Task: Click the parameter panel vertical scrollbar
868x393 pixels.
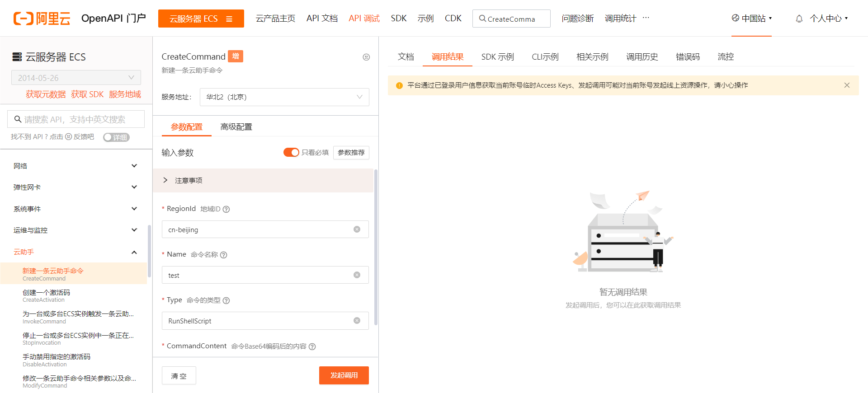Action: click(376, 247)
